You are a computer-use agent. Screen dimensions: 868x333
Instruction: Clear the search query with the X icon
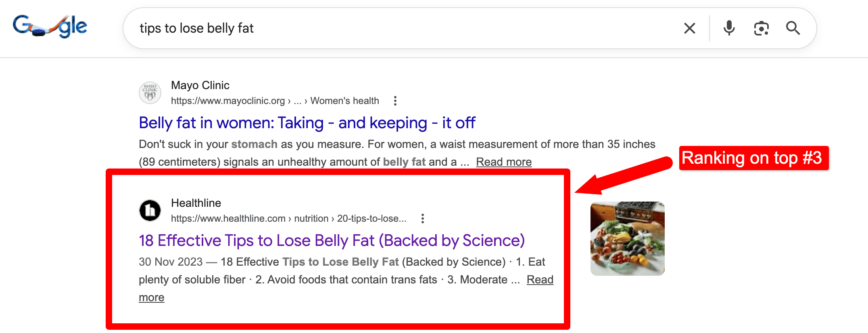pyautogui.click(x=689, y=28)
